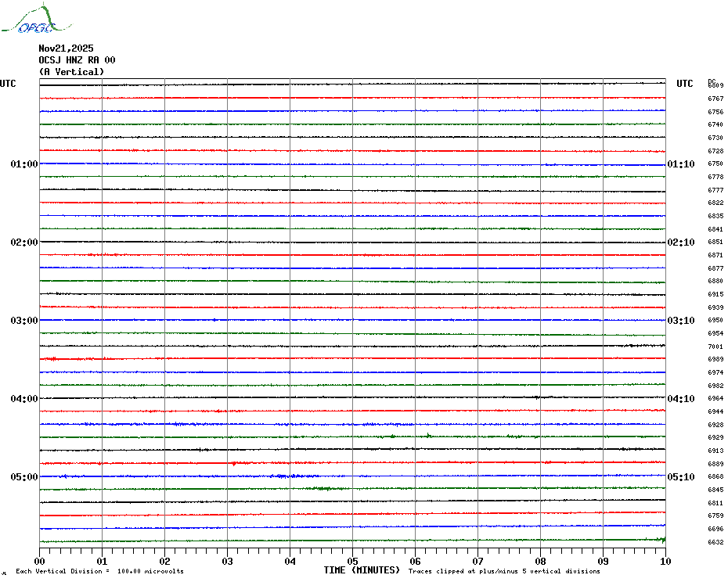Click DC value 6851
Screen dimensions: 728x582
(x=715, y=242)
